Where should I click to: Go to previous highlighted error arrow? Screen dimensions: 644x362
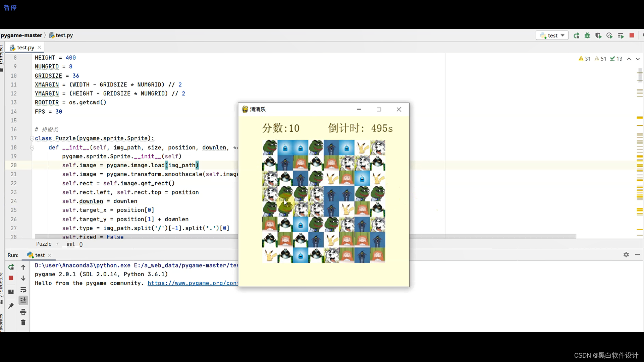pyautogui.click(x=629, y=59)
